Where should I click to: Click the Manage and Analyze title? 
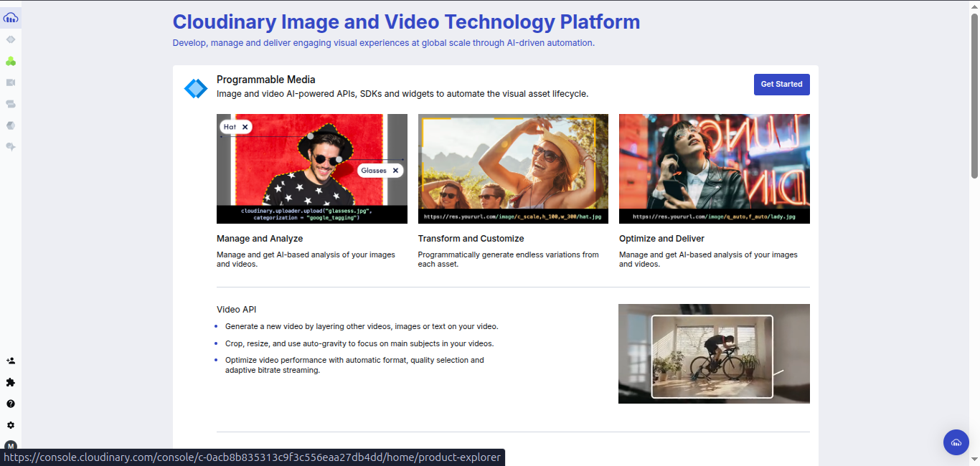tap(260, 239)
